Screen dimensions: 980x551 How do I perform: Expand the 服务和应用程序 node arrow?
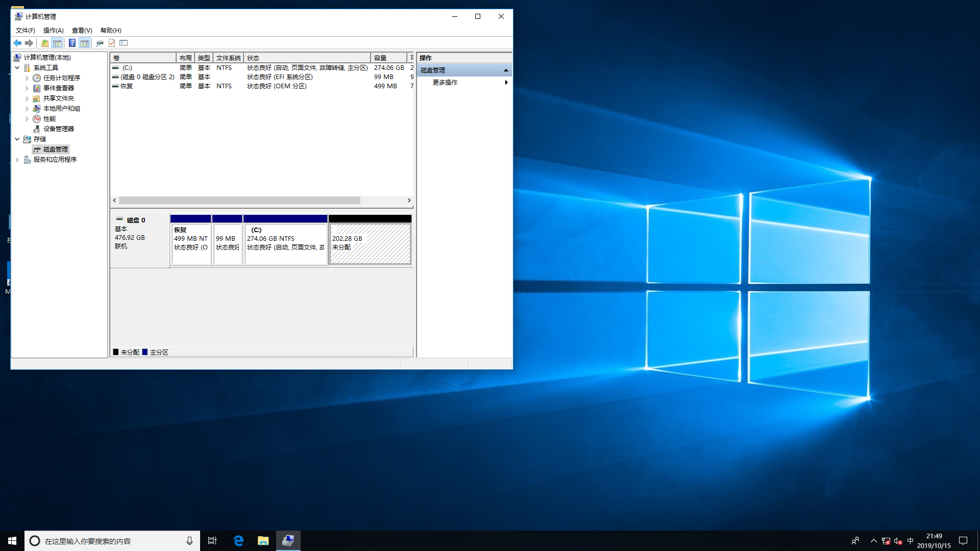(17, 160)
